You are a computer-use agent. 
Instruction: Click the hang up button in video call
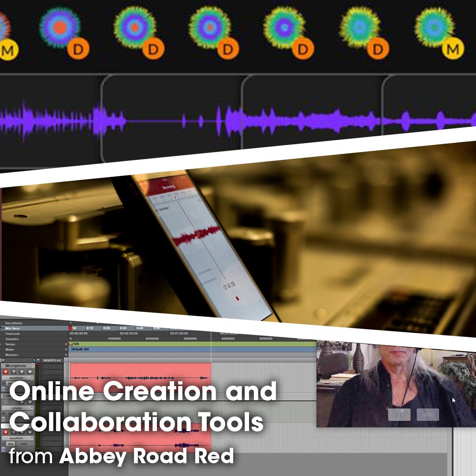coord(428,415)
